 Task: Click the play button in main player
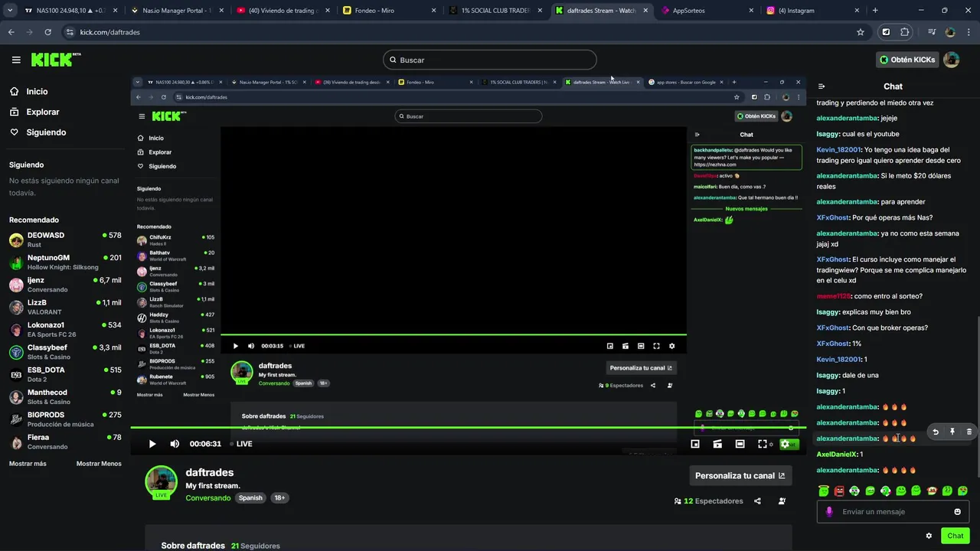152,444
